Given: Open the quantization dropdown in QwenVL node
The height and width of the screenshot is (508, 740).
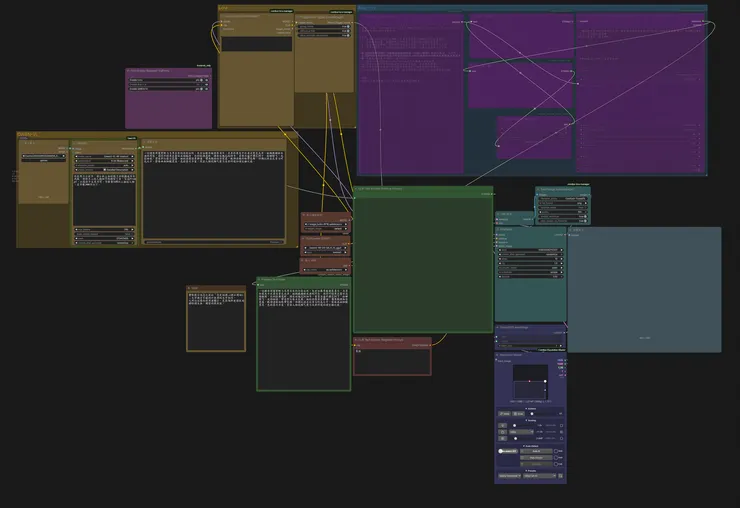Looking at the screenshot, I should pos(104,161).
